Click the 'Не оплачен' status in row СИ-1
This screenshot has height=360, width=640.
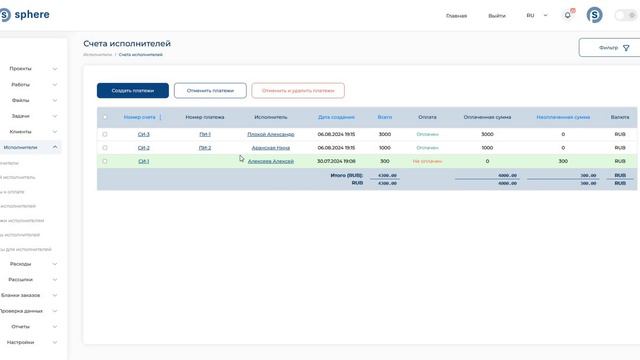427,161
